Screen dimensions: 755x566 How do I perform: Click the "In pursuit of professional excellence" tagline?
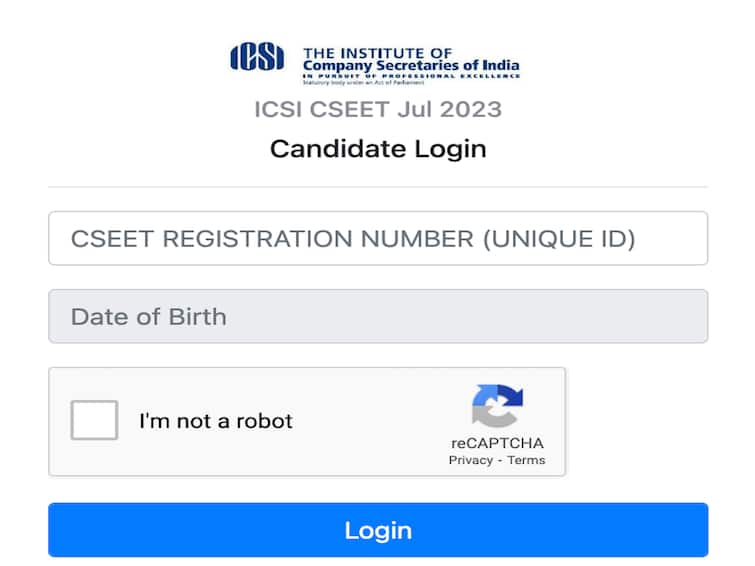[410, 77]
